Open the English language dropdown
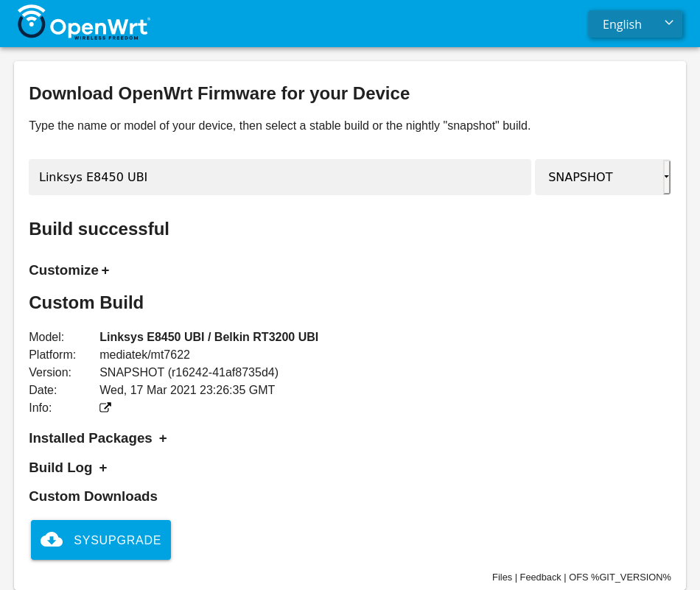The width and height of the screenshot is (700, 590). click(635, 24)
